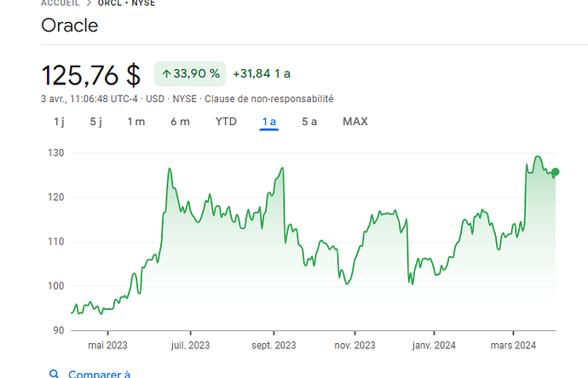Click the current price dot on chart
Screen dimensions: 588x378
tap(556, 172)
